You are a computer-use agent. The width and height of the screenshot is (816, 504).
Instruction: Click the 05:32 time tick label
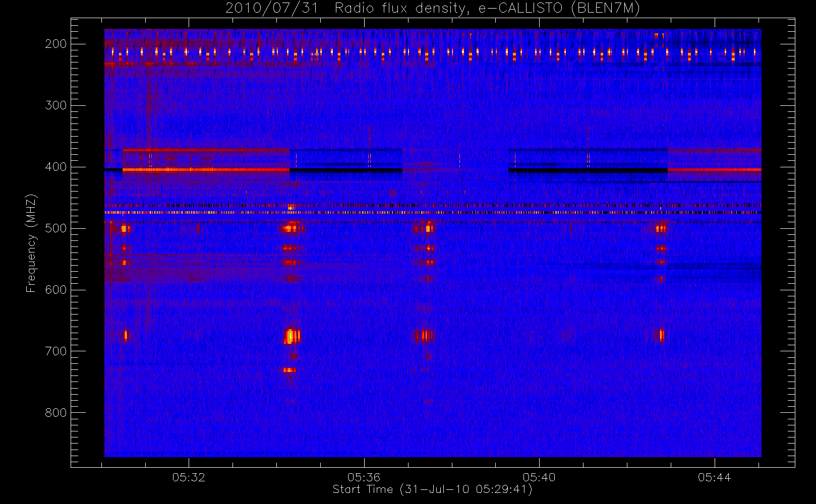[x=189, y=477]
